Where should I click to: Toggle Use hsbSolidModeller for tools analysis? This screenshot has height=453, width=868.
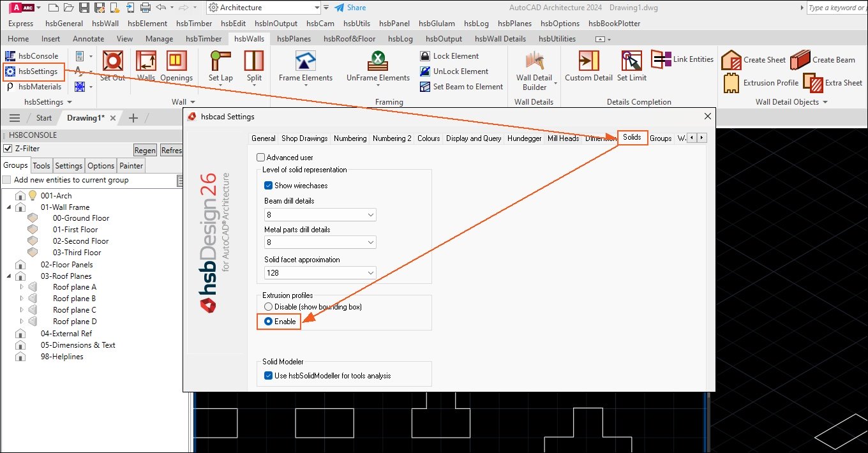pos(269,376)
